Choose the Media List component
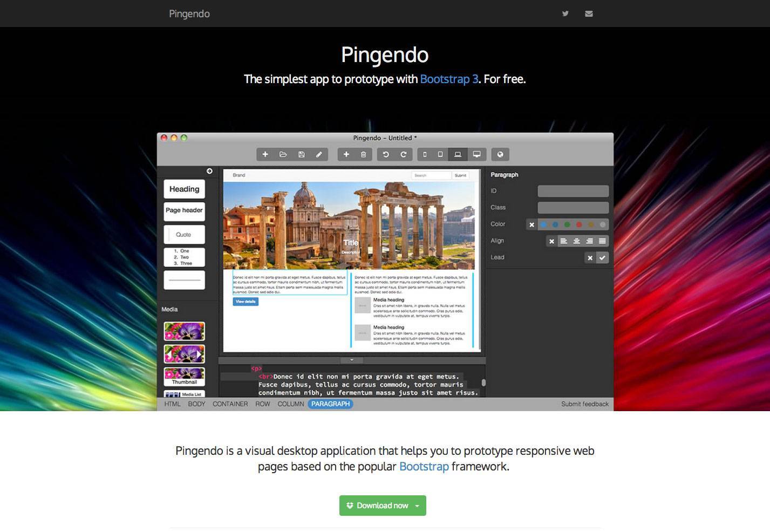The height and width of the screenshot is (532, 770). tap(185, 394)
